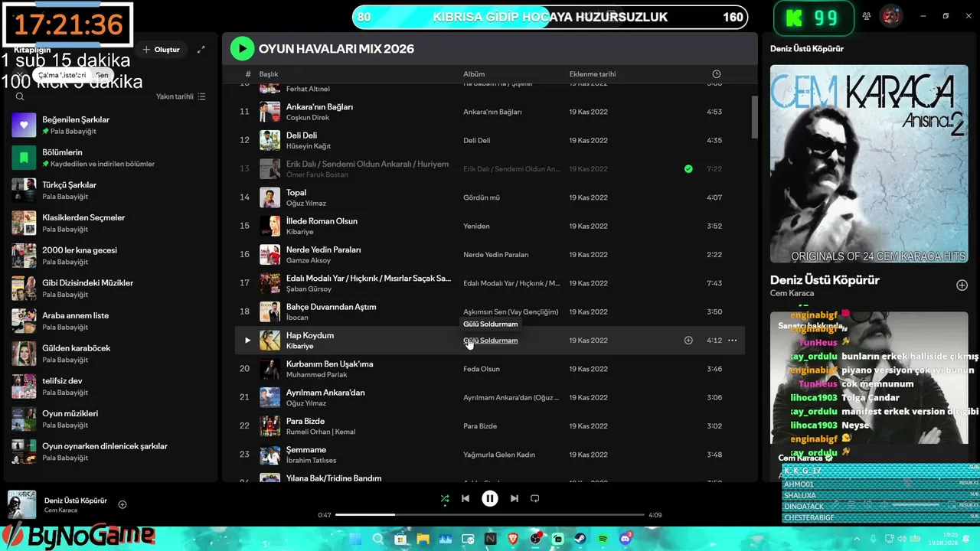Select Ankara'nın Bağları track title

click(319, 107)
